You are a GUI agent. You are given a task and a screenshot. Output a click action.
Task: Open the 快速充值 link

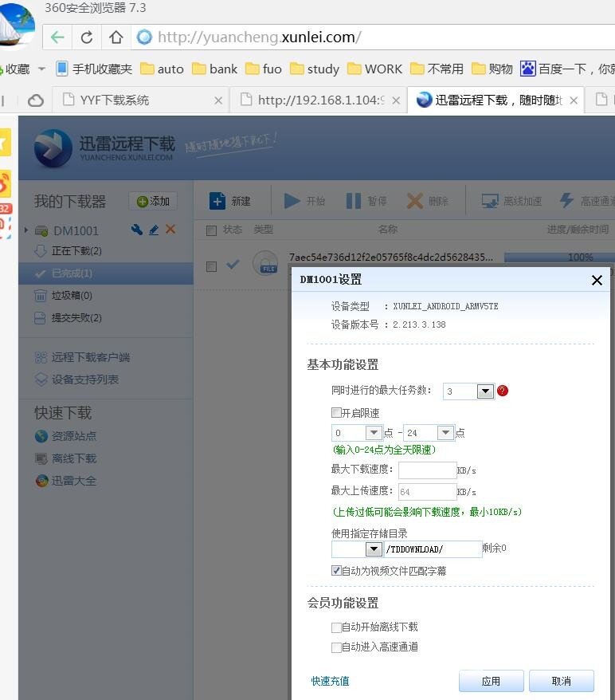click(x=330, y=681)
